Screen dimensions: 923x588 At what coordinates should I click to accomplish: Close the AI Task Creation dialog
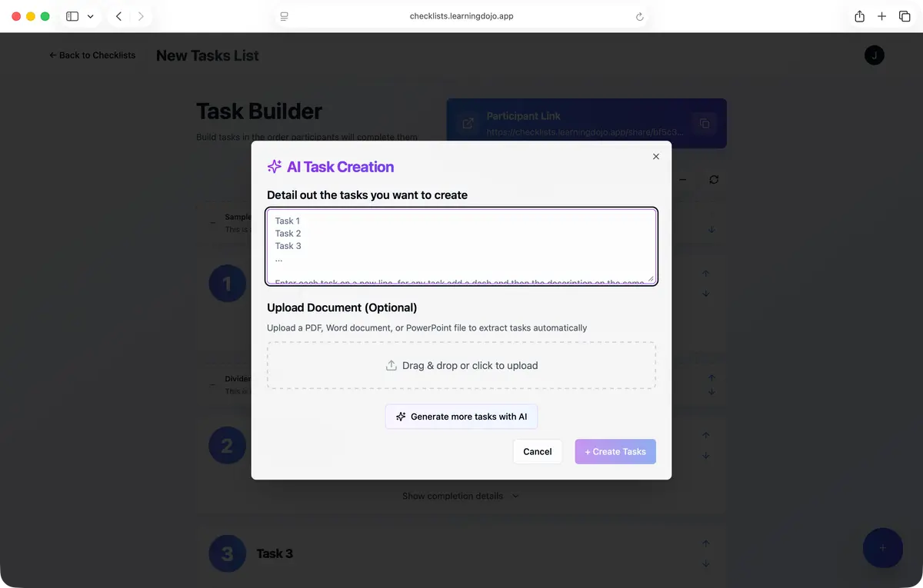click(x=655, y=156)
